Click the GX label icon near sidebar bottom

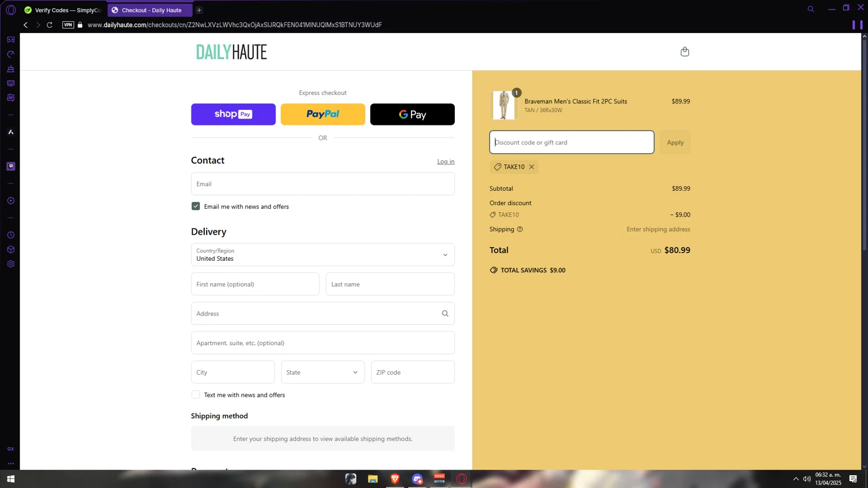coord(10,449)
